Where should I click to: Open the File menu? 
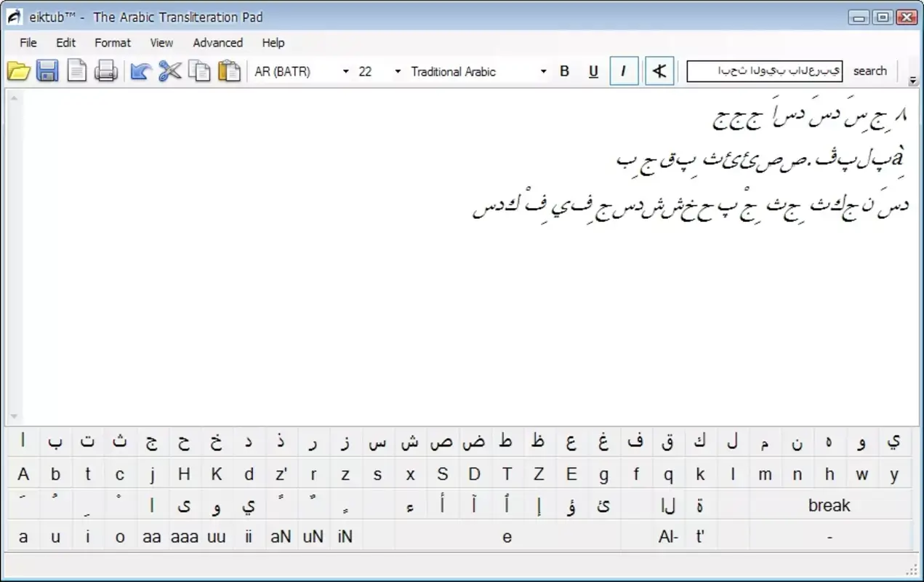(x=28, y=43)
